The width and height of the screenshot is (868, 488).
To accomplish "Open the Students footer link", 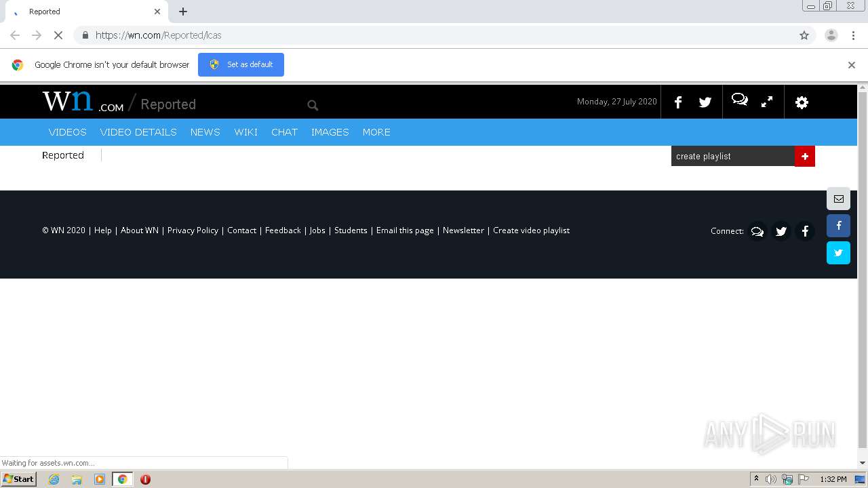I will point(351,230).
